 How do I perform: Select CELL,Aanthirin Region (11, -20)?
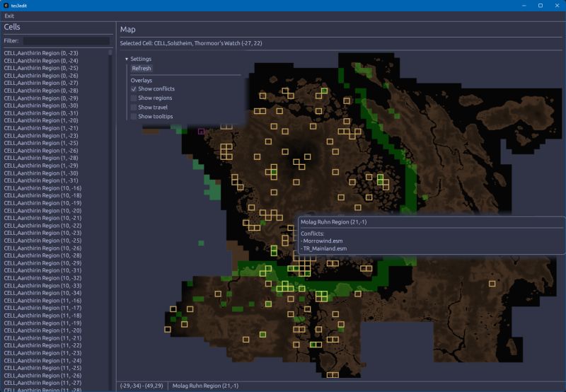coord(42,330)
